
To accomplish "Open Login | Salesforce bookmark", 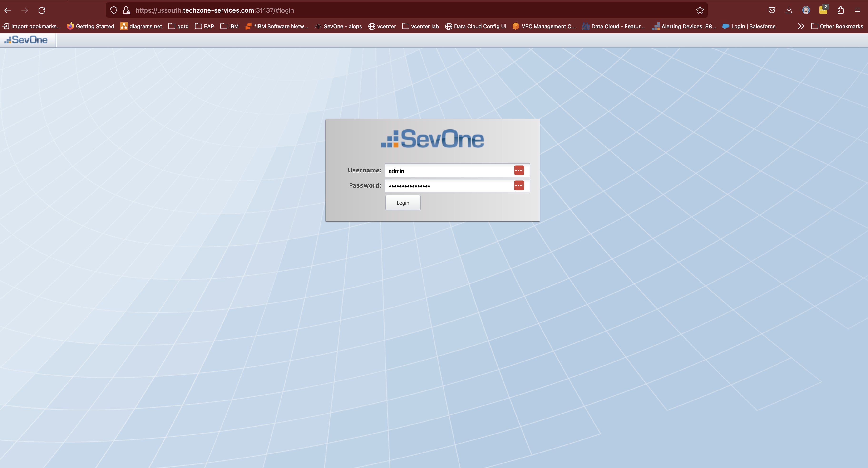I will [749, 26].
